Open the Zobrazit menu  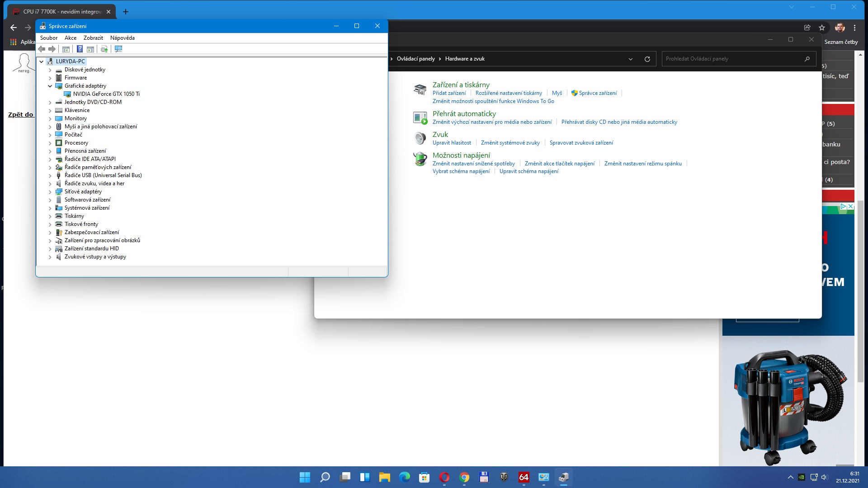93,38
